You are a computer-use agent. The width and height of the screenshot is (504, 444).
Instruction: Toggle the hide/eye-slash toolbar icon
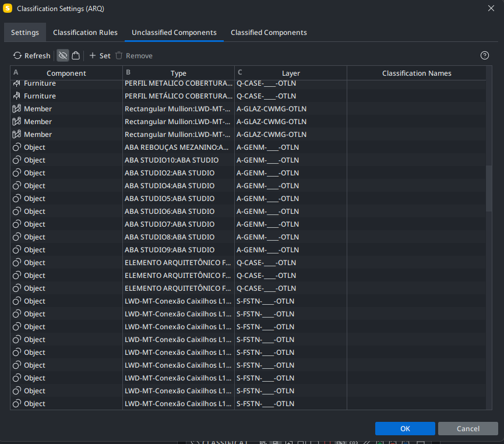click(63, 55)
